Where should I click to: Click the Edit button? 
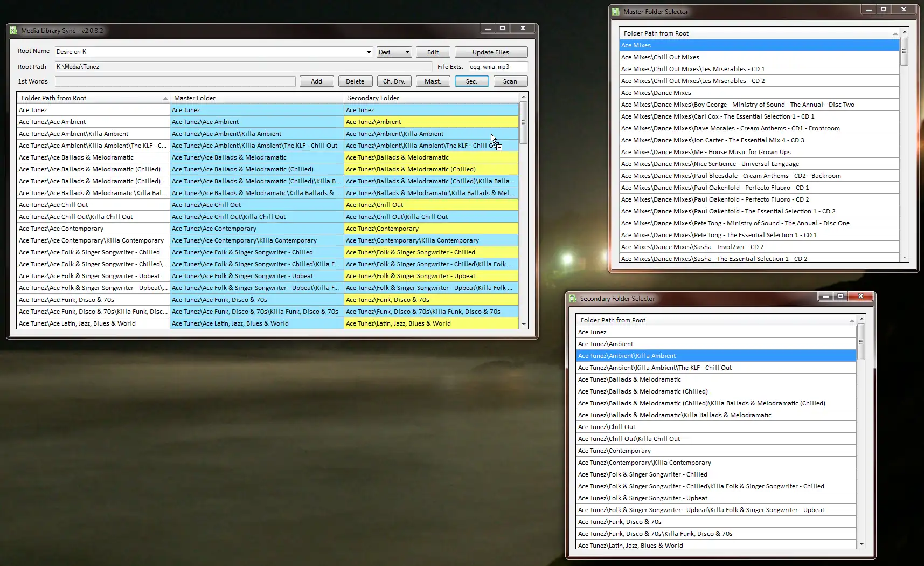(433, 52)
